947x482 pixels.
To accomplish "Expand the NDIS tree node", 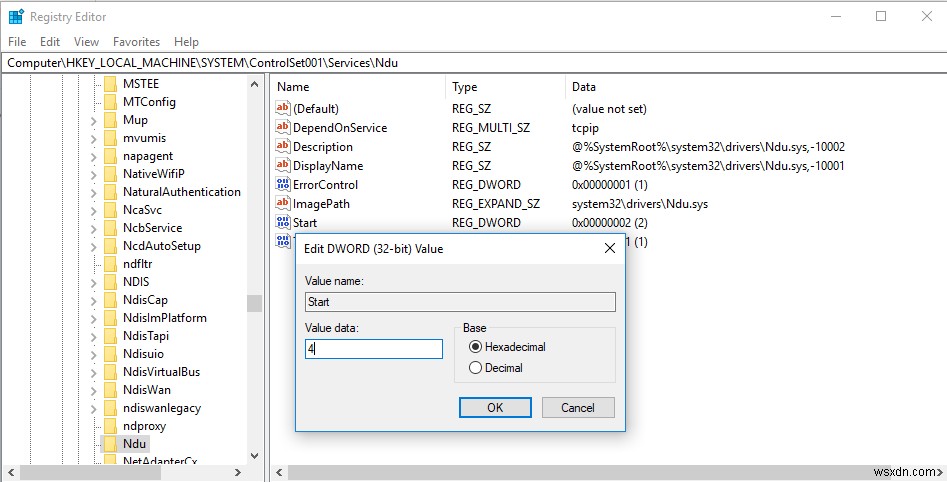I will [x=94, y=283].
